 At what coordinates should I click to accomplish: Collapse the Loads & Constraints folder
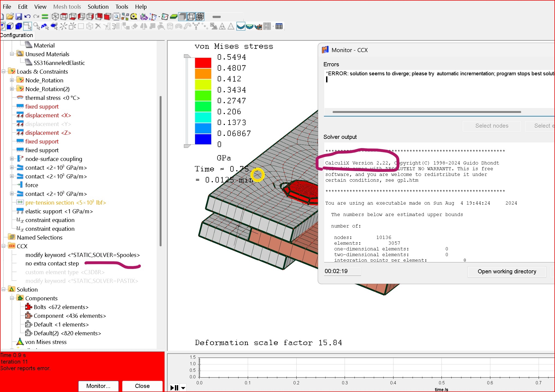(x=4, y=71)
